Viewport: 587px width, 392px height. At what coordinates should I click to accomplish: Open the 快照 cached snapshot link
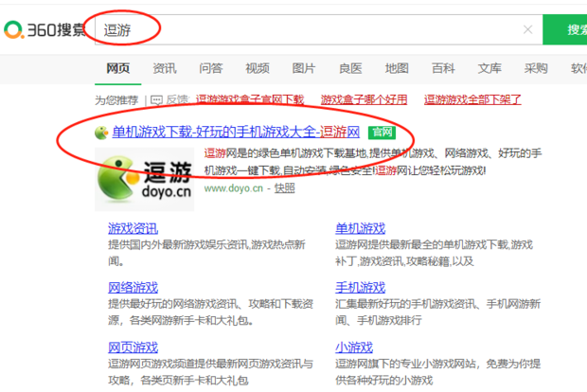285,188
